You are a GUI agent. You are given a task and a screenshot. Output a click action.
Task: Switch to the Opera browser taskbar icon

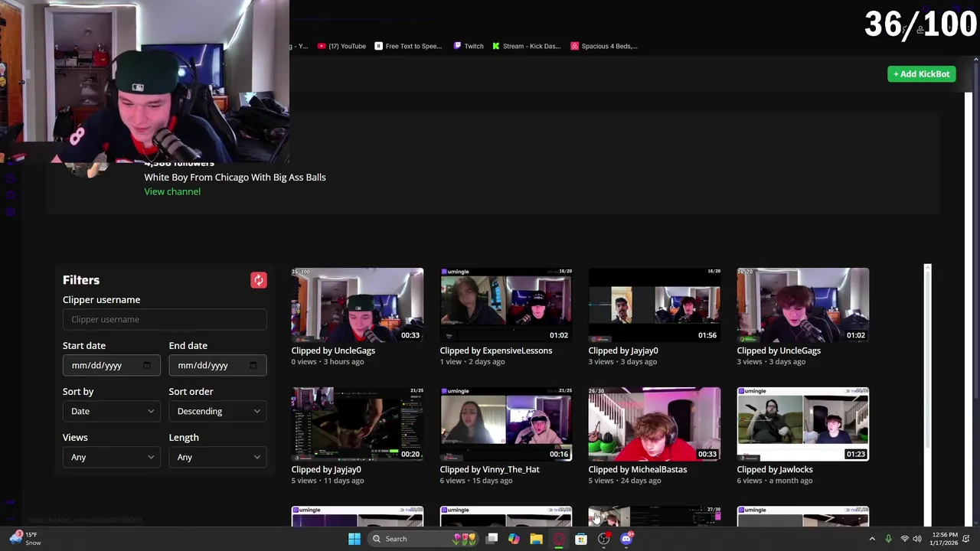(x=559, y=539)
